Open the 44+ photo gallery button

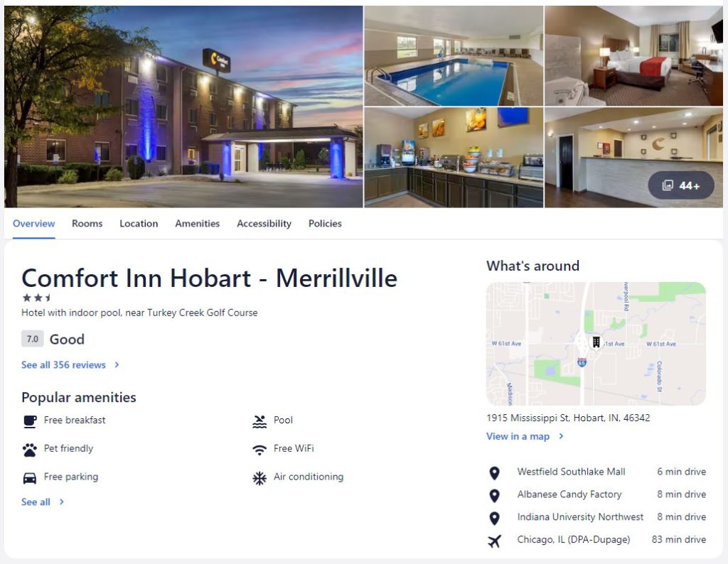[680, 185]
